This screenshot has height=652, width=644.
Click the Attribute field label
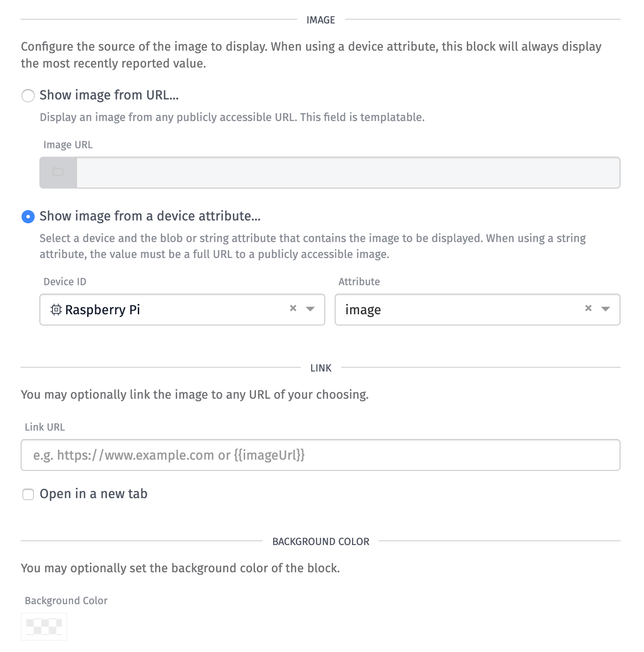point(359,281)
